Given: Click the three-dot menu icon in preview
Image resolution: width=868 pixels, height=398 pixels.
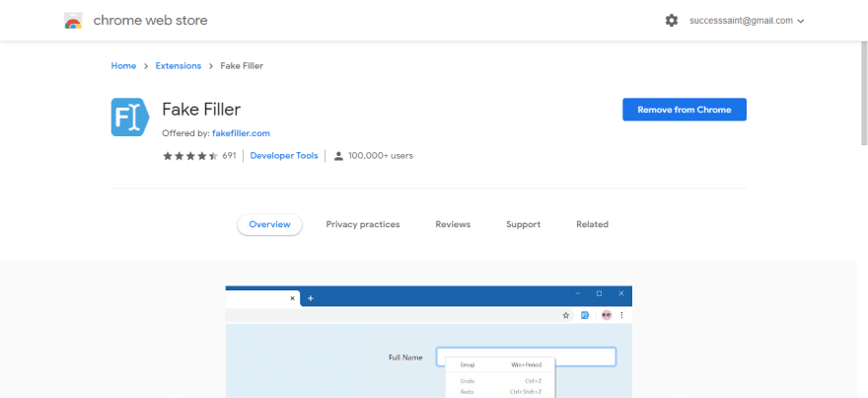Looking at the screenshot, I should [x=621, y=315].
